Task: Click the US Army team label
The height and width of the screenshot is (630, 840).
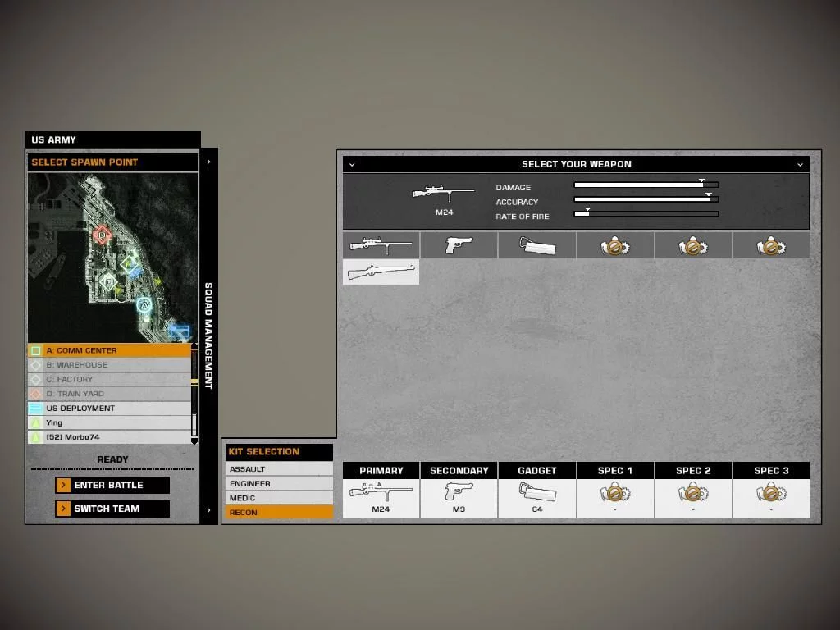Action: tap(53, 139)
